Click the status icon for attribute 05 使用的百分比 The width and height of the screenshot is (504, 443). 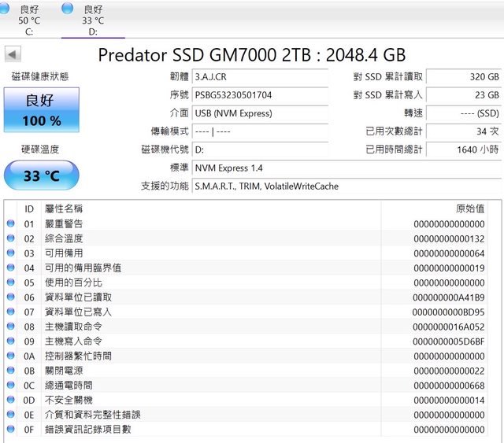(11, 282)
